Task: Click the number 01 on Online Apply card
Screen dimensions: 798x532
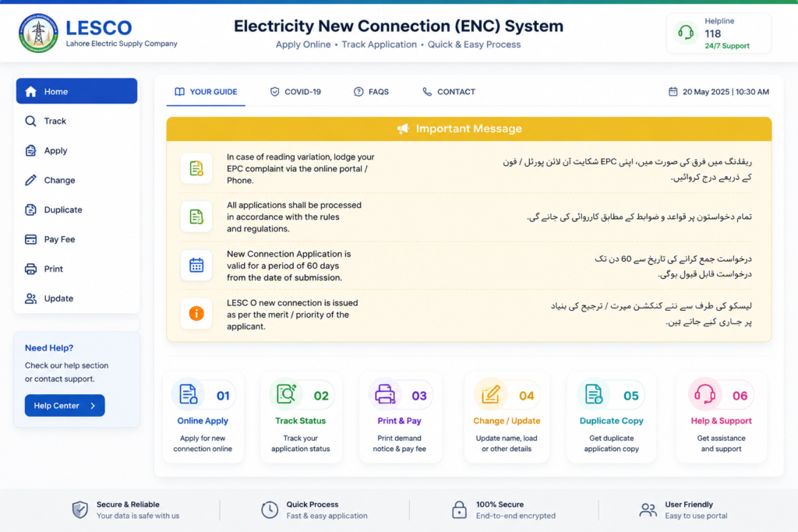Action: pyautogui.click(x=223, y=396)
